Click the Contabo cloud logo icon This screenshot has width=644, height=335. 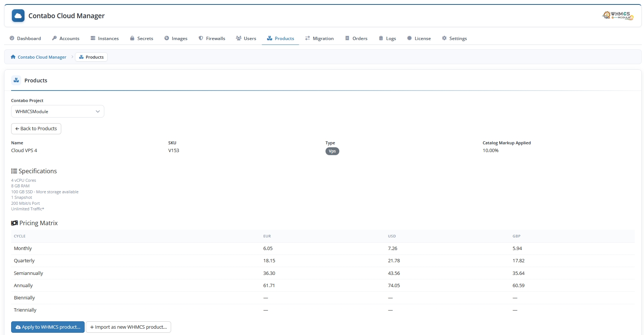coord(18,16)
